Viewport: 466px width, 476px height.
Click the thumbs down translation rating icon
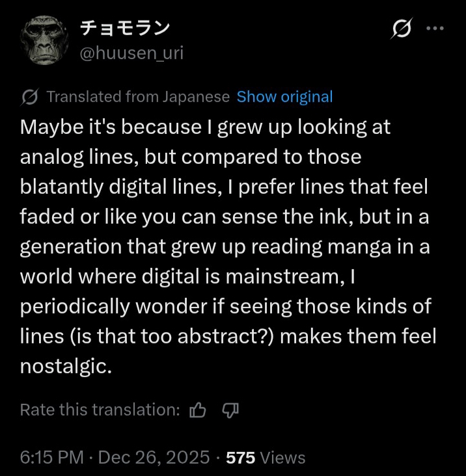coord(230,410)
